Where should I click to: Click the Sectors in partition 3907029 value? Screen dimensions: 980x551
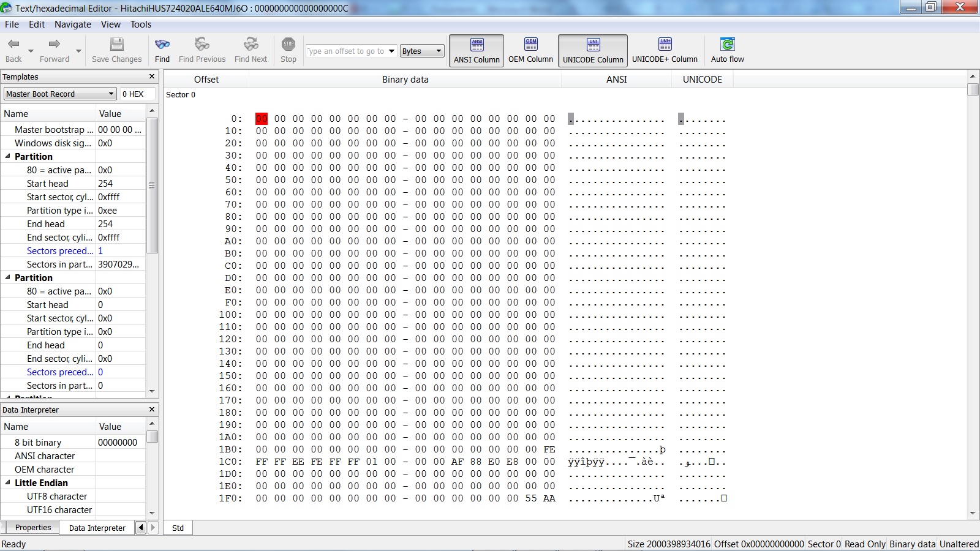(118, 264)
